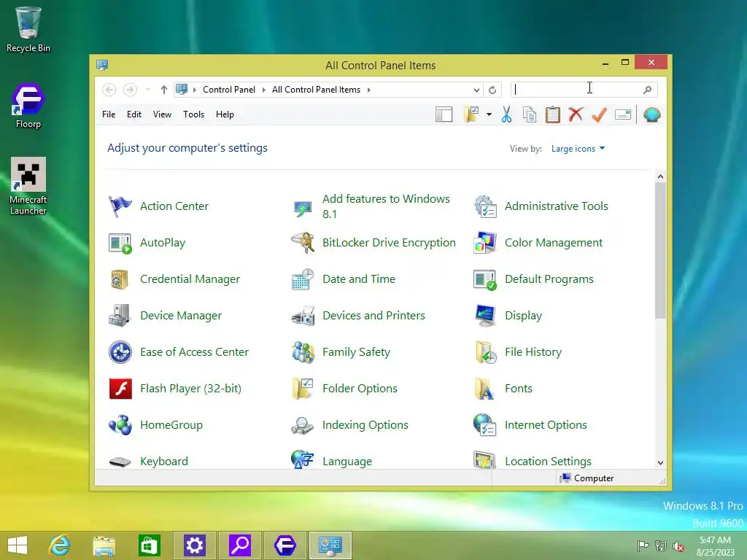The height and width of the screenshot is (560, 747).
Task: Click the Search Control Panel field
Action: click(584, 90)
